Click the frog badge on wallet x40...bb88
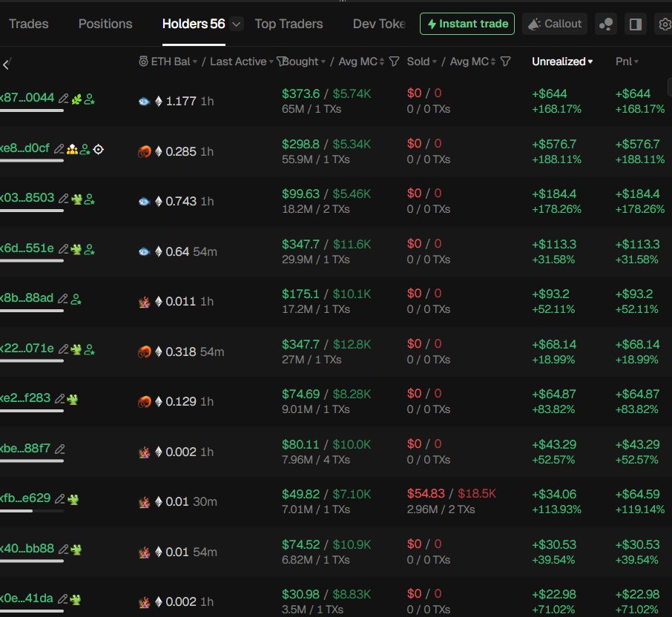 76,550
